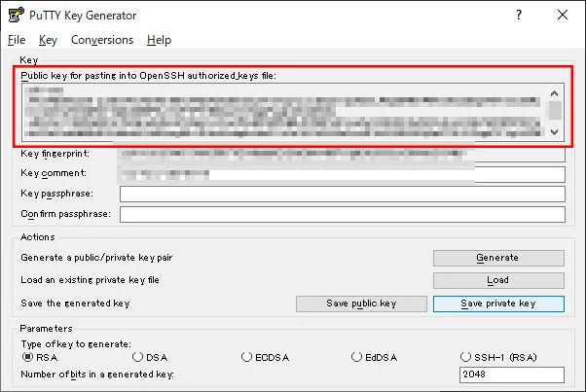
Task: Click the 'Load an existing private key file' label
Action: [x=90, y=280]
